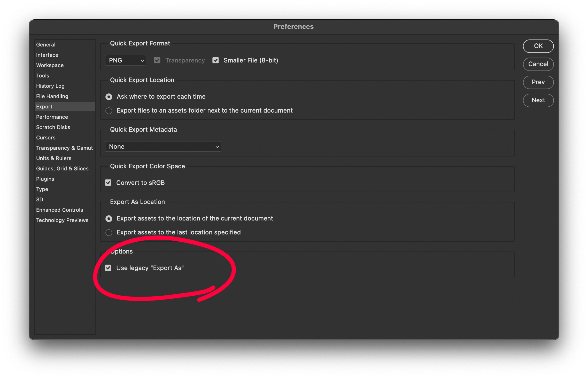Select Export files to an assets folder
The height and width of the screenshot is (378, 588).
point(109,111)
